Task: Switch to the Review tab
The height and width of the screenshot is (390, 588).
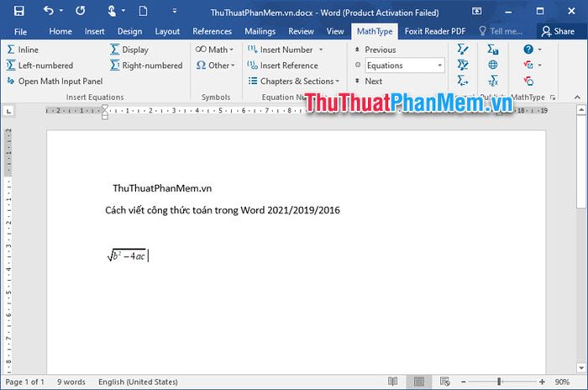Action: pyautogui.click(x=301, y=32)
